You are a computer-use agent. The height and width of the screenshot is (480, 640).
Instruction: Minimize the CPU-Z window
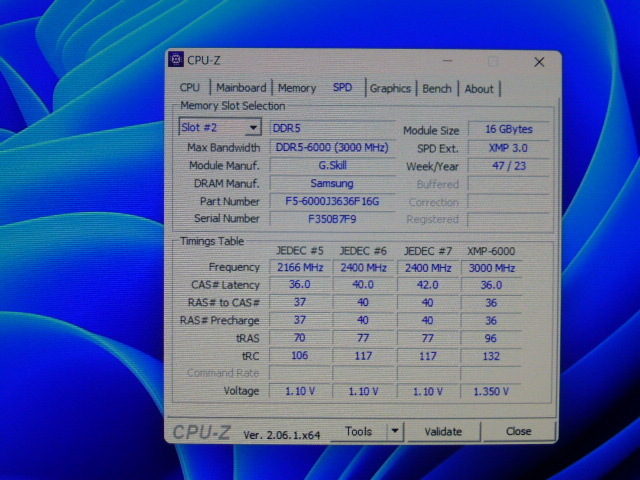tap(447, 61)
